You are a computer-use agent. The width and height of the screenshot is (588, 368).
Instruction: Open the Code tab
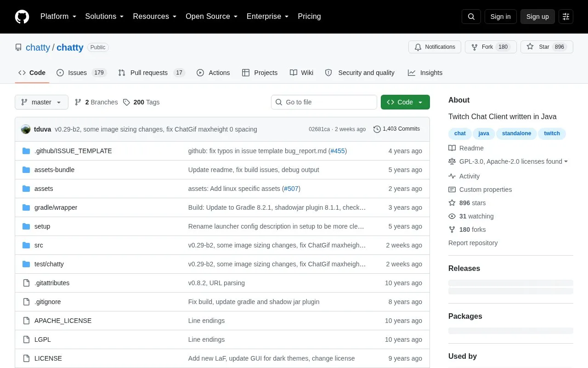pos(32,73)
